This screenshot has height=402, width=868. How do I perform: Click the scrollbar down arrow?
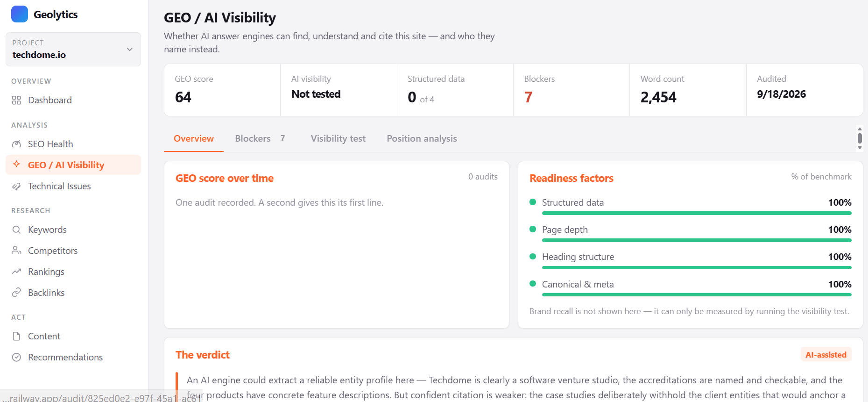pyautogui.click(x=860, y=148)
